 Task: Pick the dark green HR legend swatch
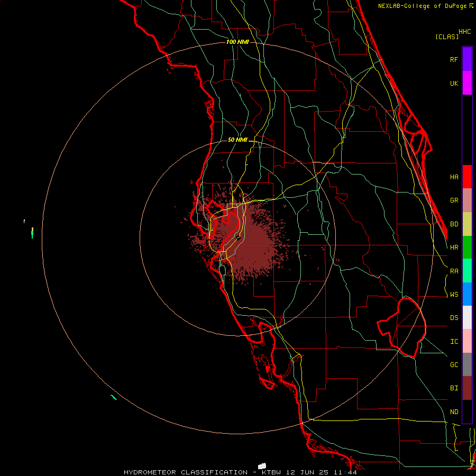point(467,247)
